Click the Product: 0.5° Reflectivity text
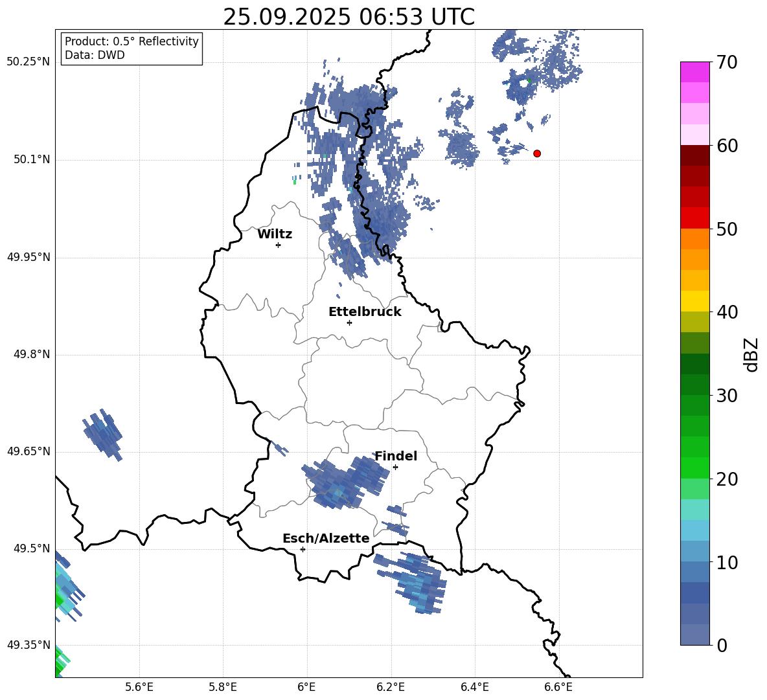This screenshot has width=767, height=700. tap(132, 41)
